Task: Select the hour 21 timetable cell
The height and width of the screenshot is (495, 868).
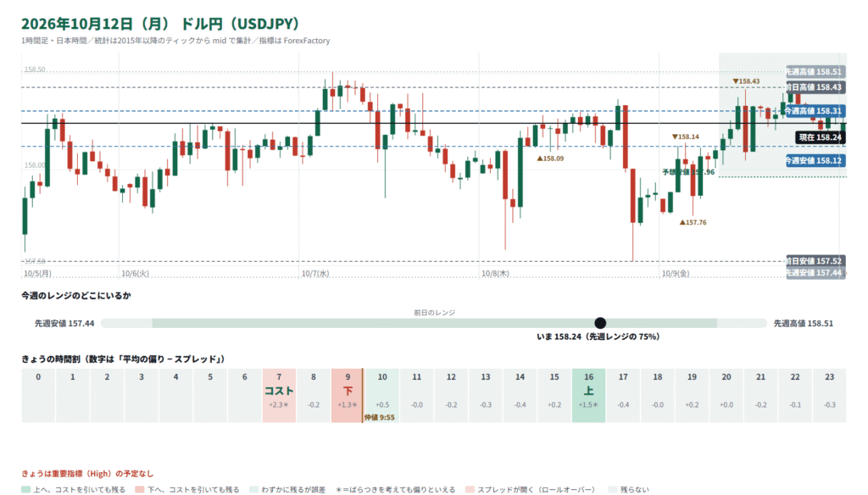Action: tap(760, 395)
